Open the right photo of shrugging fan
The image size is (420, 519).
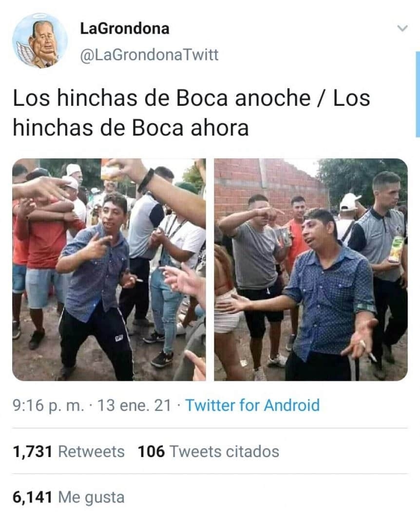click(x=311, y=269)
